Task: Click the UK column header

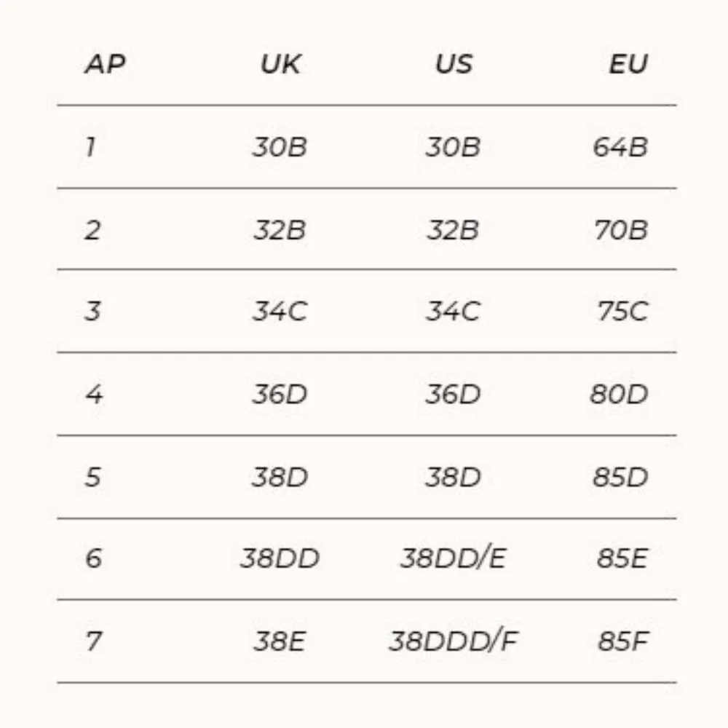Action: pyautogui.click(x=280, y=64)
